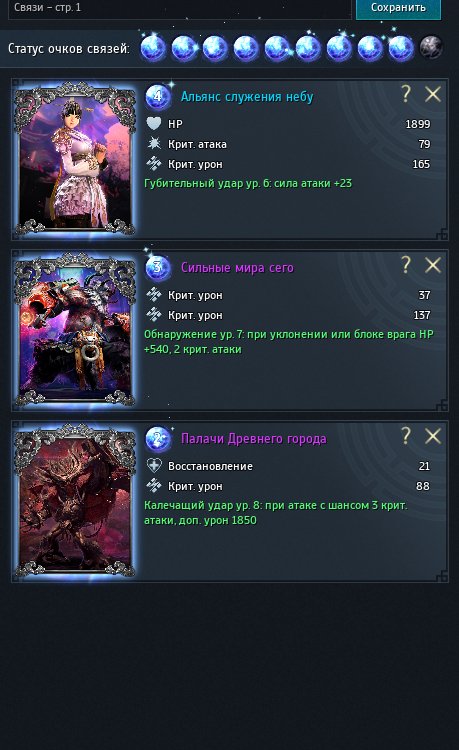Viewport: 459px width, 750px height.
Task: Click the Сохранить button
Action: pyautogui.click(x=398, y=8)
